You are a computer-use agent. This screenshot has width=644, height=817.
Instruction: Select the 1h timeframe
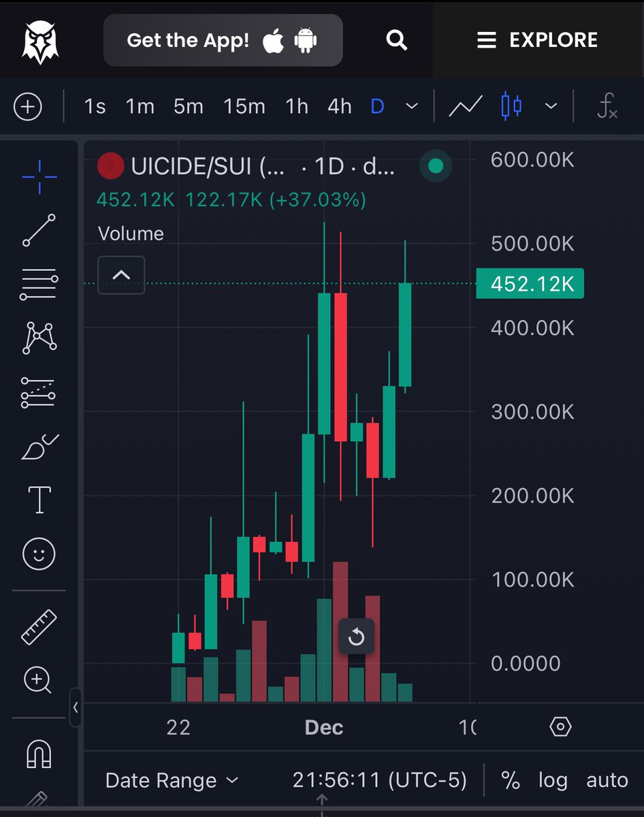pos(297,107)
